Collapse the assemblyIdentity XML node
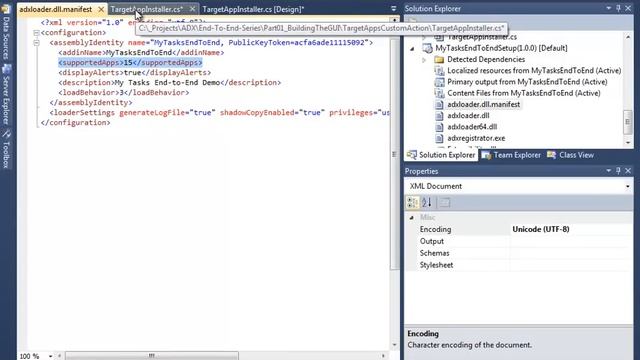Viewport: 640px width, 360px height. click(36, 42)
